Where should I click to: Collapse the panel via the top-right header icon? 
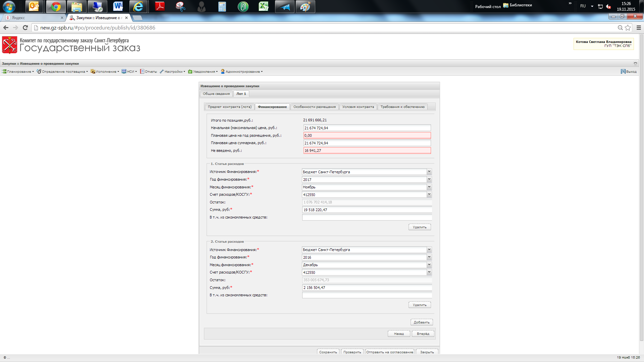[635, 63]
